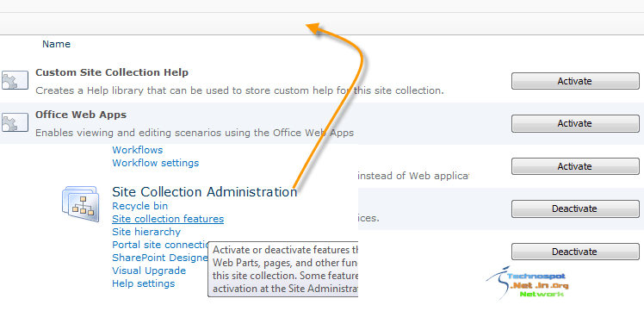Click the Name column header
Viewport: 644px width, 336px height.
pyautogui.click(x=56, y=44)
